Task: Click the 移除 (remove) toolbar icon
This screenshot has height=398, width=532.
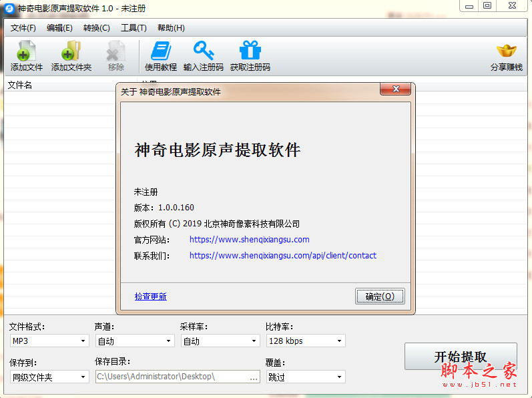Action: pos(115,51)
